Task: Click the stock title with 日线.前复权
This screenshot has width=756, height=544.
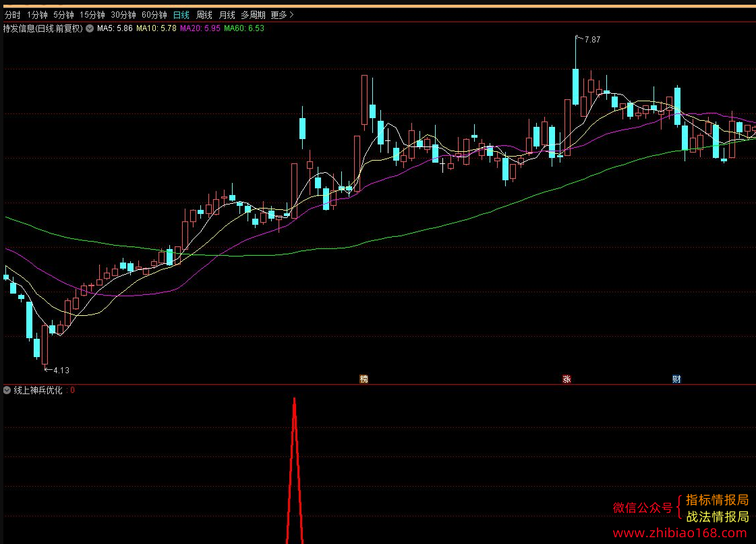Action: click(43, 28)
